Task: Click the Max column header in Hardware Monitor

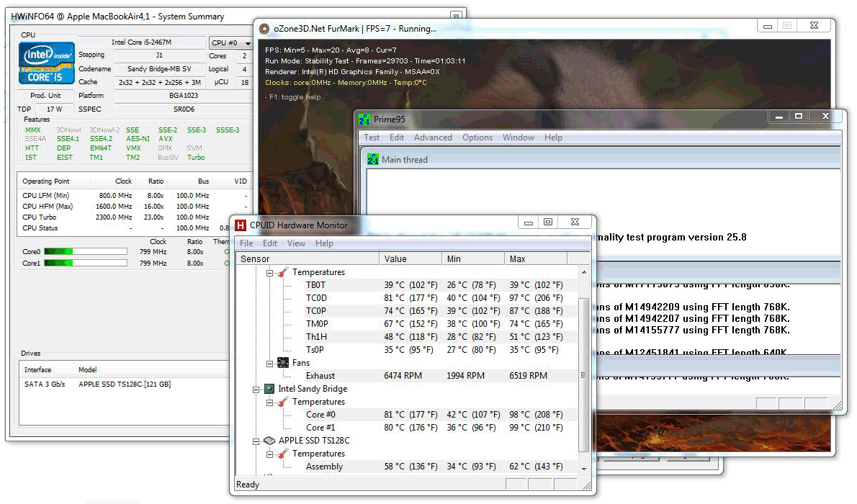Action: pos(537,258)
